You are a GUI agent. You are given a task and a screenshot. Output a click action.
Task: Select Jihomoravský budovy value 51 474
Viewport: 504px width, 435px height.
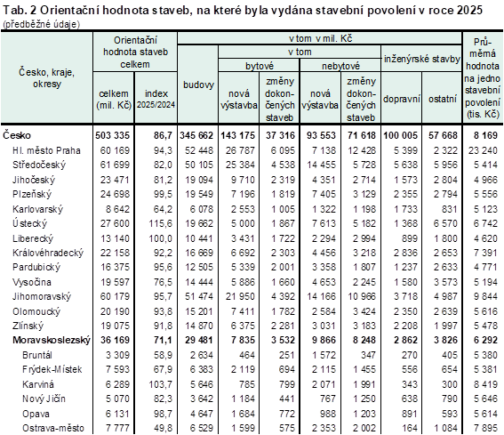[199, 296]
